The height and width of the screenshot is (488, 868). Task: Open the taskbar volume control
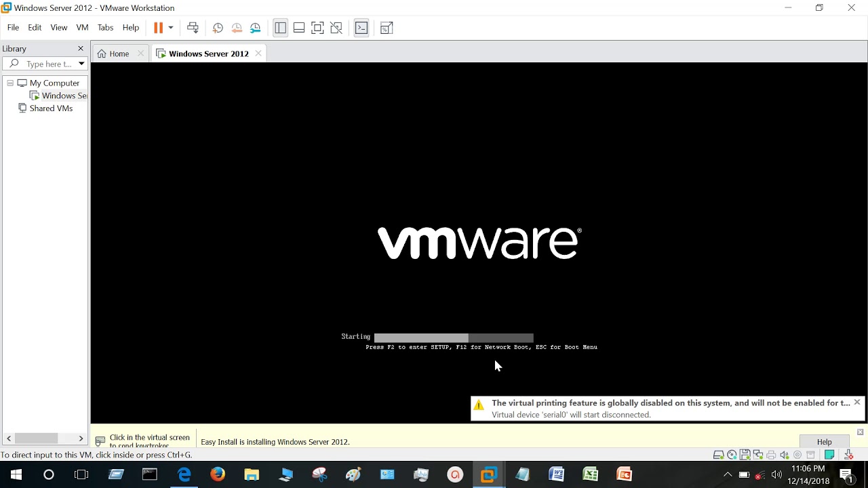pos(776,474)
